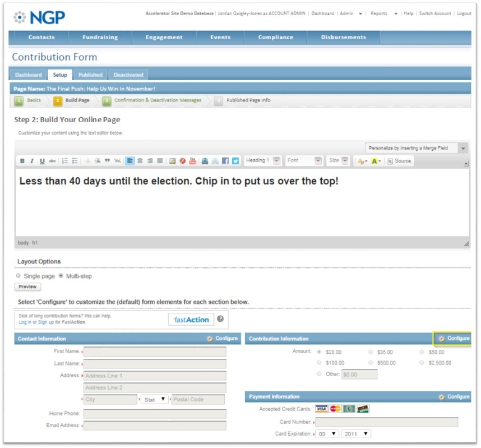The image size is (481, 448).
Task: Configure the Contribution Information section
Action: (453, 339)
